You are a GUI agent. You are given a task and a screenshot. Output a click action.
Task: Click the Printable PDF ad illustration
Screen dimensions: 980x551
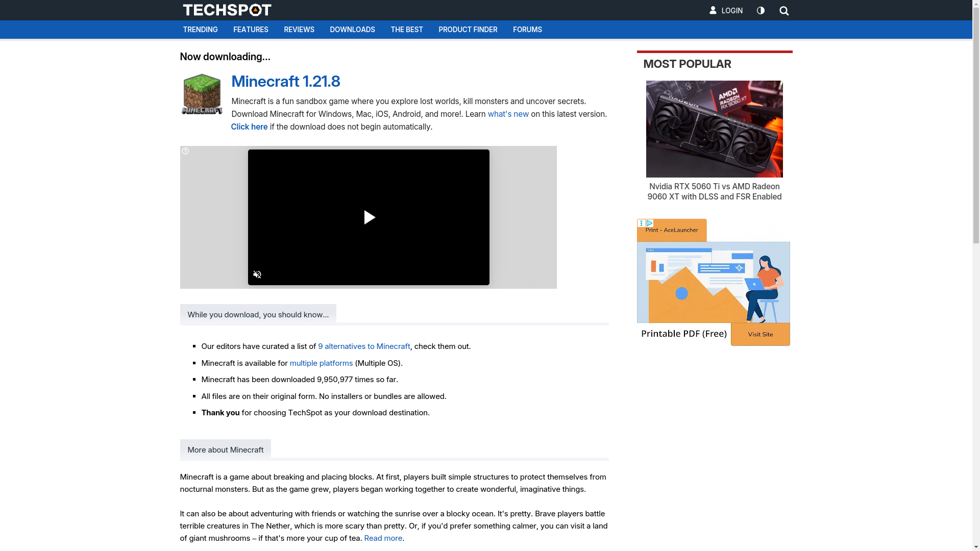pos(713,282)
